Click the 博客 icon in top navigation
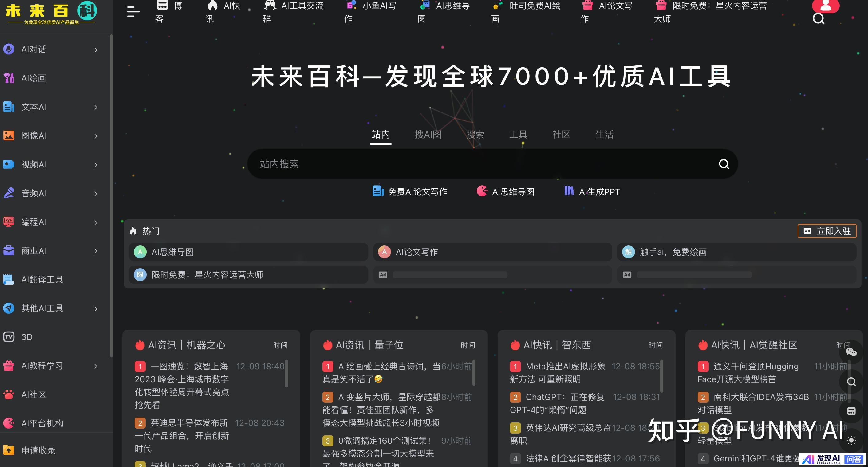The width and height of the screenshot is (868, 467). 162,5
